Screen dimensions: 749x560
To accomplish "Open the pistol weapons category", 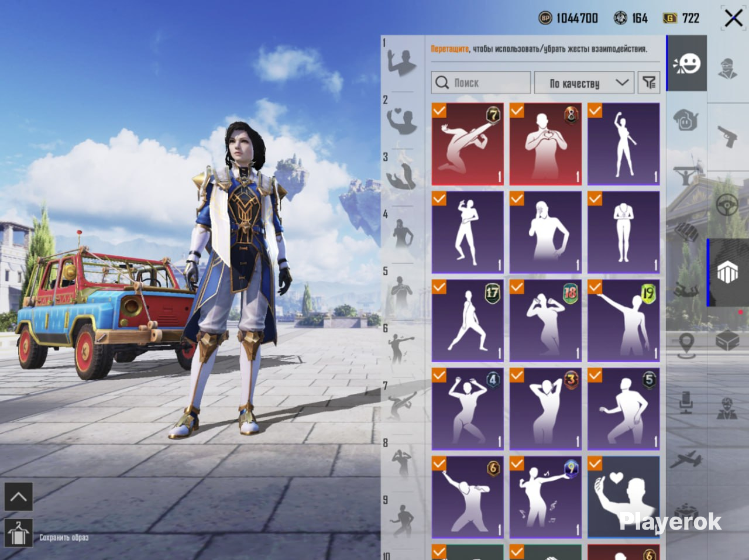I will coord(727,137).
